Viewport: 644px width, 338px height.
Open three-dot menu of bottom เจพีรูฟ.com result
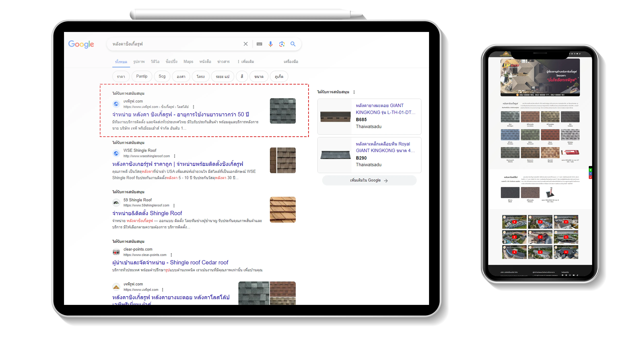[x=163, y=290]
